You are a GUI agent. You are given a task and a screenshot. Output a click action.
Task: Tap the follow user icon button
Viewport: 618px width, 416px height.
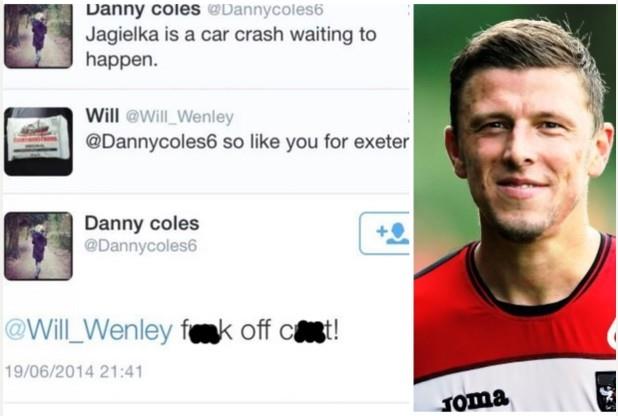(385, 233)
